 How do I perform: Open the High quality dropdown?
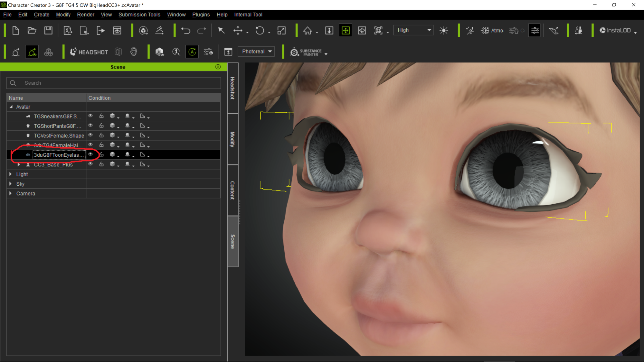[x=413, y=30]
